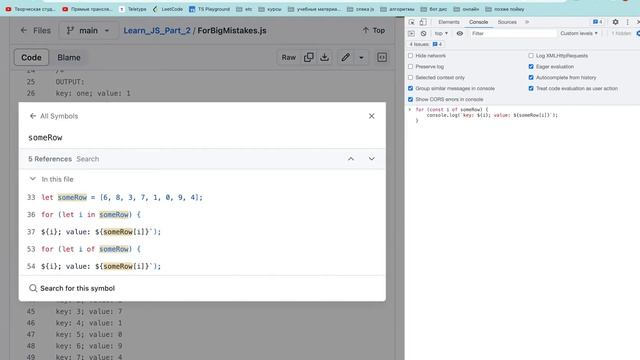Open the LeetCode bookmark
Image resolution: width=640 pixels, height=360 pixels.
click(168, 9)
